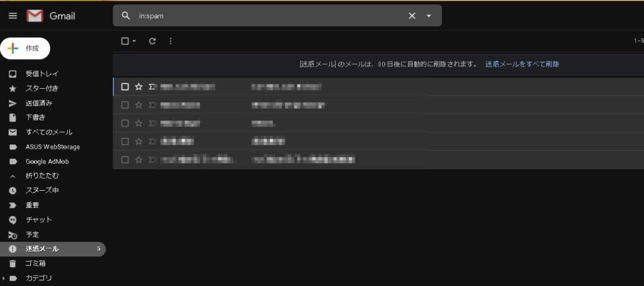Image resolution: width=644 pixels, height=286 pixels.
Task: Open the 受信トレイ inbox folder
Action: (x=42, y=74)
